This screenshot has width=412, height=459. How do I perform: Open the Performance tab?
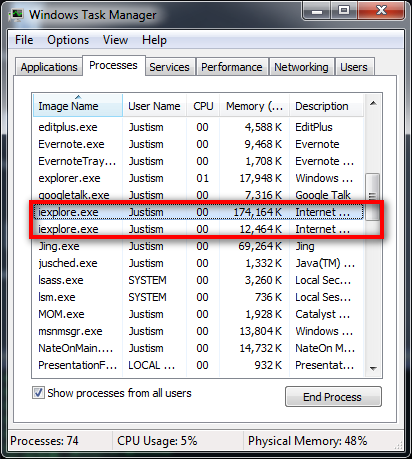[x=232, y=67]
